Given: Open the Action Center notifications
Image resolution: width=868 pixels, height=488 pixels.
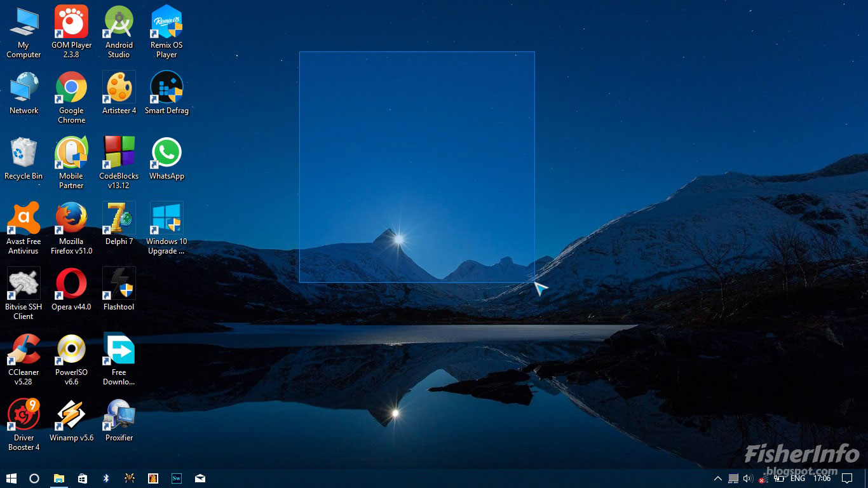Looking at the screenshot, I should coord(847,478).
